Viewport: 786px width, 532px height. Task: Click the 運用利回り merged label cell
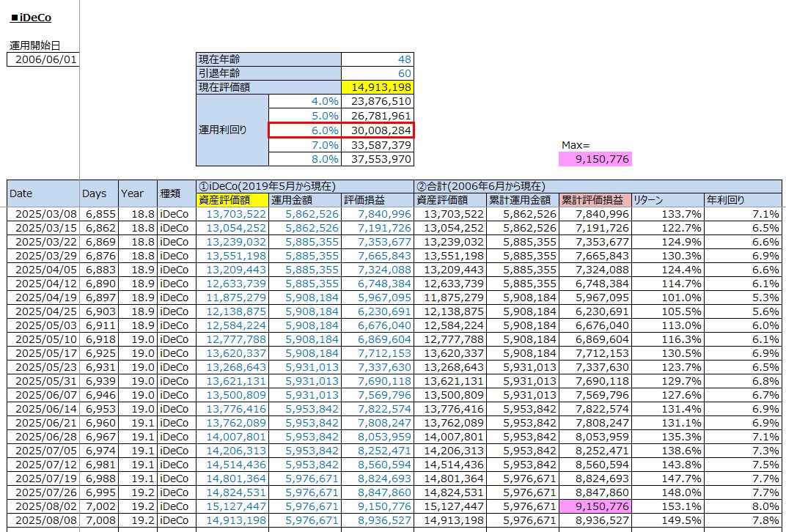(x=232, y=130)
